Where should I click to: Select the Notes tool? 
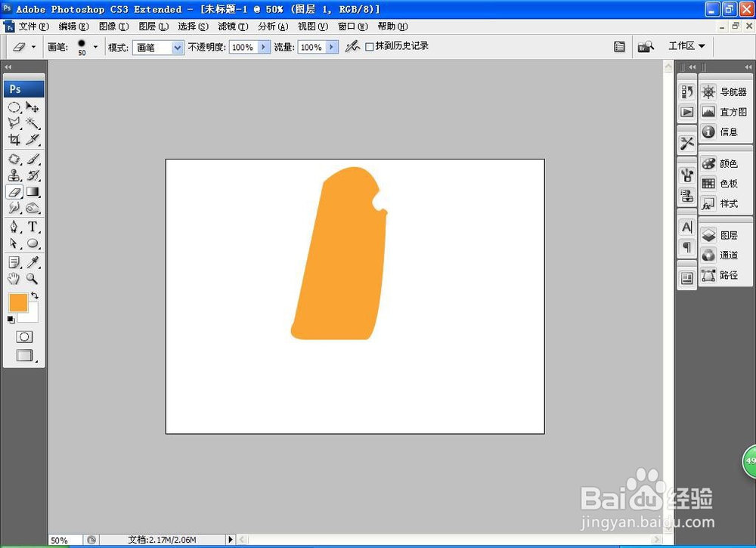pyautogui.click(x=14, y=262)
